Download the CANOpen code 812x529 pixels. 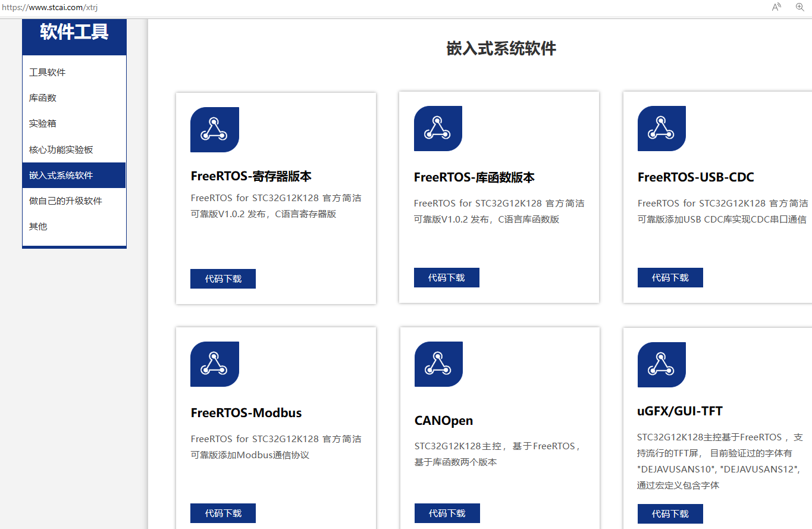pos(447,513)
